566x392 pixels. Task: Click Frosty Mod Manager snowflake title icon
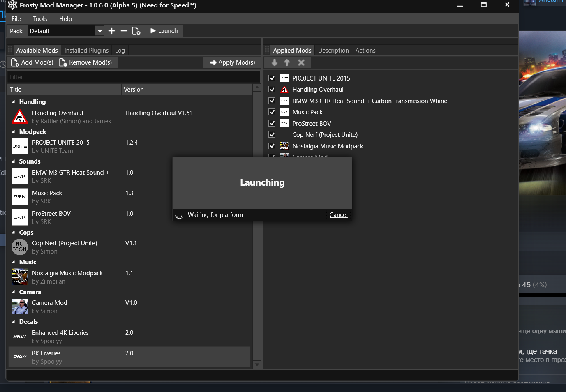pyautogui.click(x=12, y=5)
